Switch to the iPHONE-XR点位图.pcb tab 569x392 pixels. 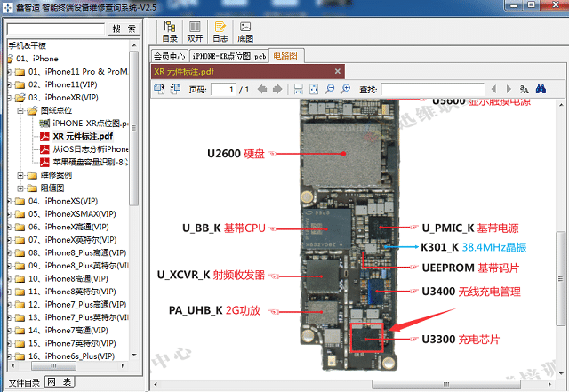(x=228, y=55)
